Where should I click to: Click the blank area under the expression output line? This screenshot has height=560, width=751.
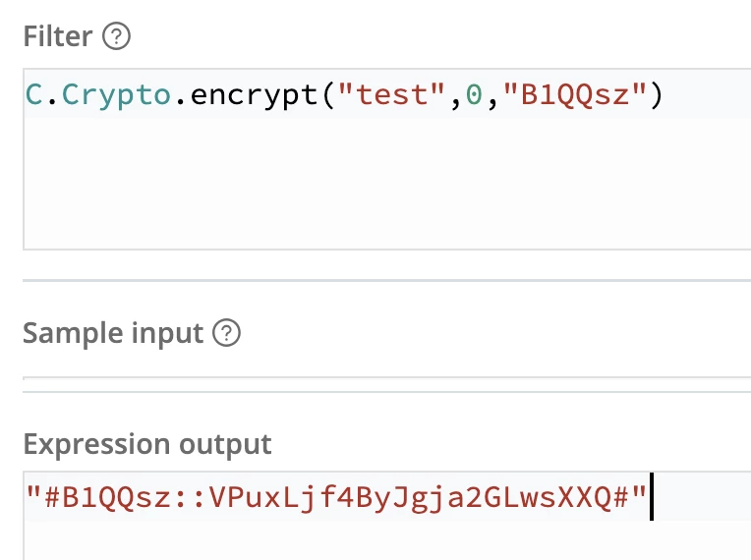pos(387,541)
